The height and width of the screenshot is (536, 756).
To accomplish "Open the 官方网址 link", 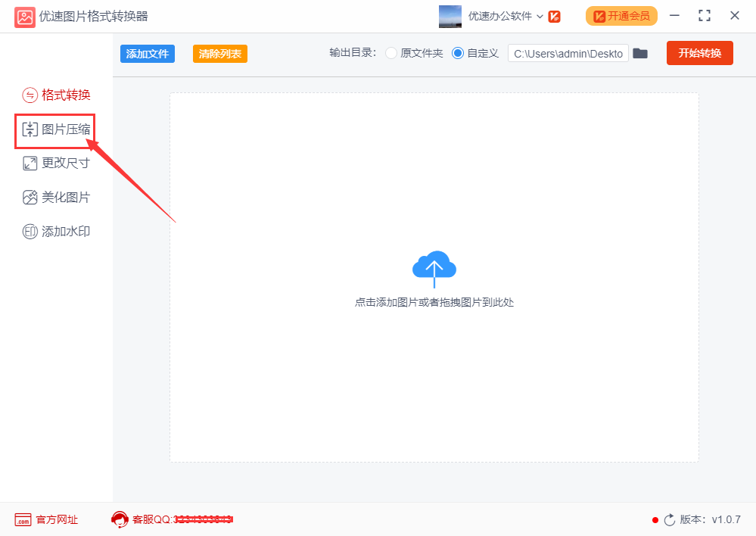I will coord(57,519).
